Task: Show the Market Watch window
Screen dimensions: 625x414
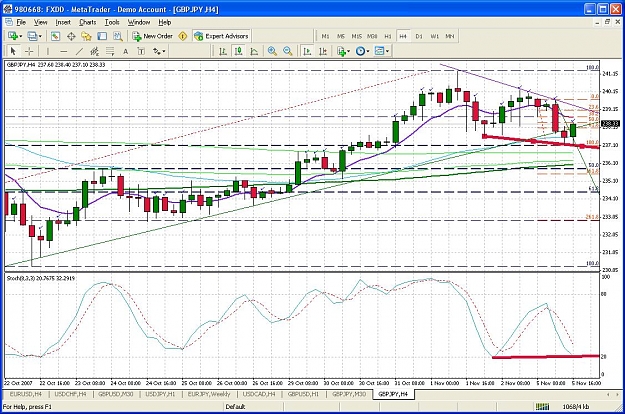Action: [55, 36]
